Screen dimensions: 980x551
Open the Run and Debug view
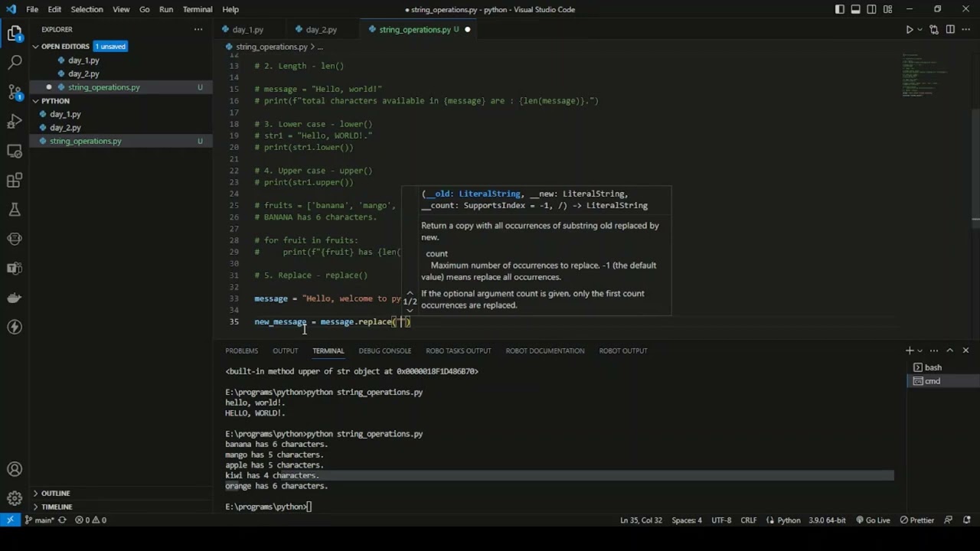coord(15,122)
